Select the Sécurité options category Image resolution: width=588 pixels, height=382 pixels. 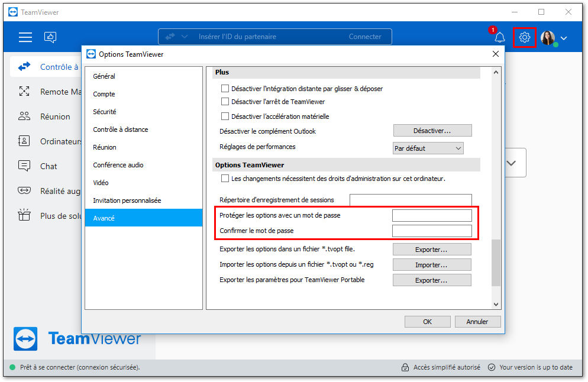point(144,112)
